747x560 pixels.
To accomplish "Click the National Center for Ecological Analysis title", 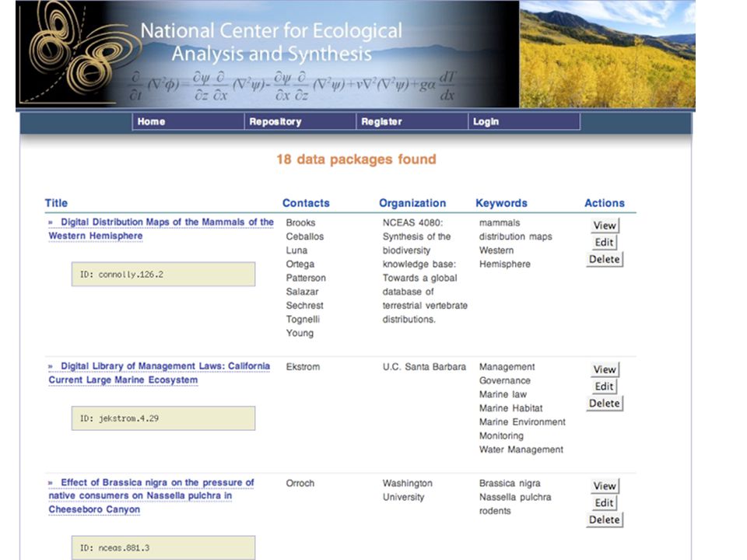I will coord(272,42).
